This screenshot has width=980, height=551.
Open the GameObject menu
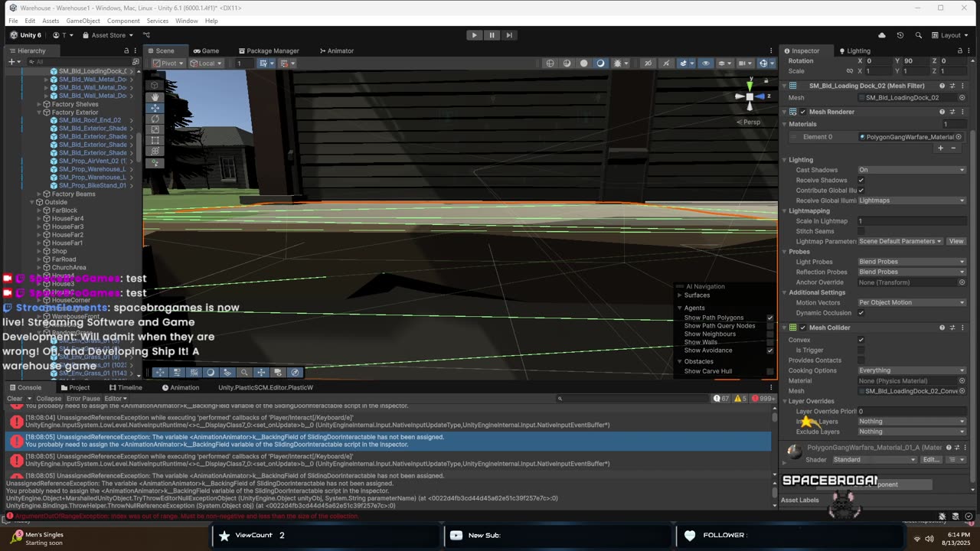pyautogui.click(x=83, y=21)
